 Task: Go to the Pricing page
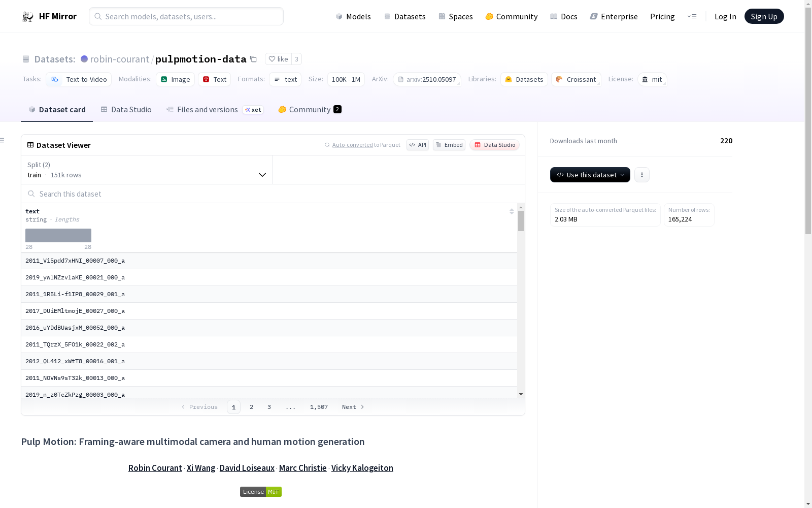tap(662, 17)
